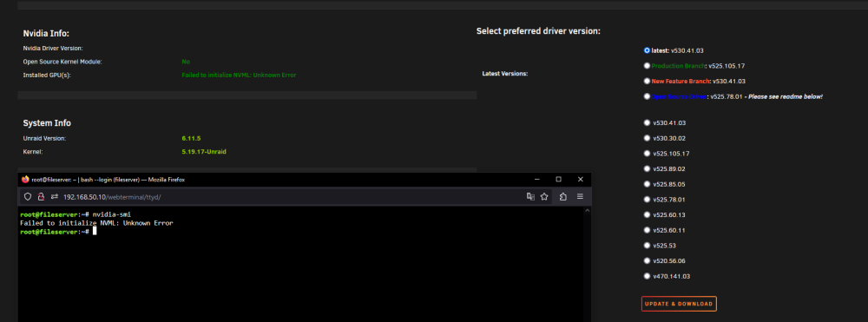Minimize the Firefox terminal window
The image size is (868, 322).
[537, 180]
